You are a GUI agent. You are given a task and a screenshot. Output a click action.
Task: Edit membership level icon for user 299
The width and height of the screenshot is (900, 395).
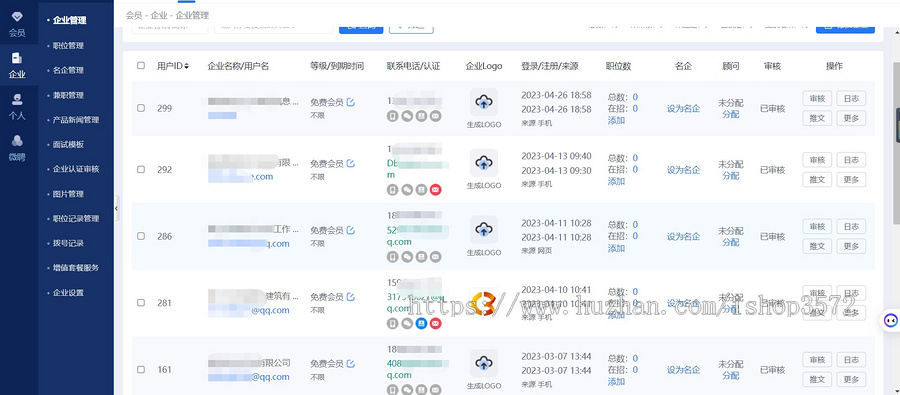point(351,102)
